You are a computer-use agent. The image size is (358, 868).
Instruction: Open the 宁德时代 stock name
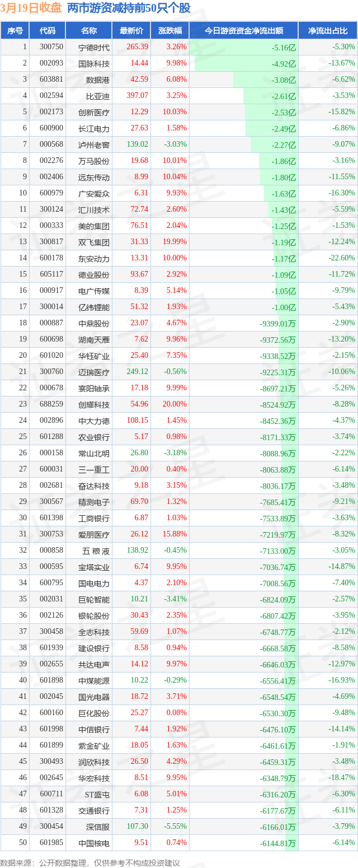coord(94,47)
